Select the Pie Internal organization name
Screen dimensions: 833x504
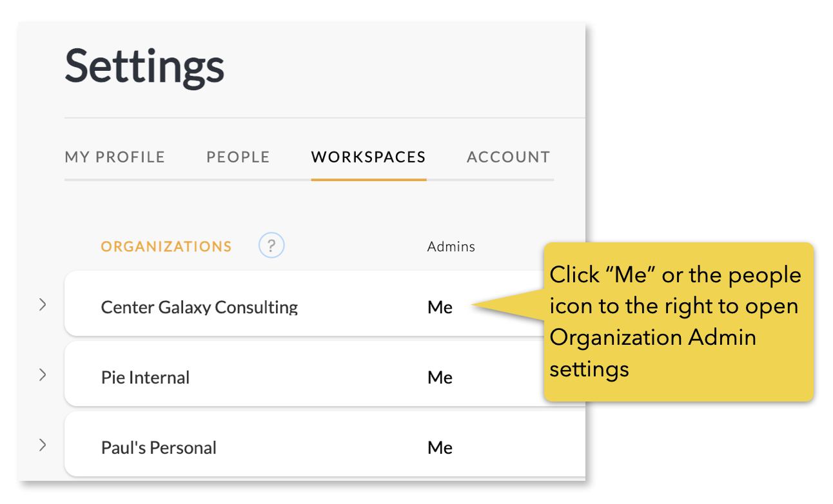[145, 378]
